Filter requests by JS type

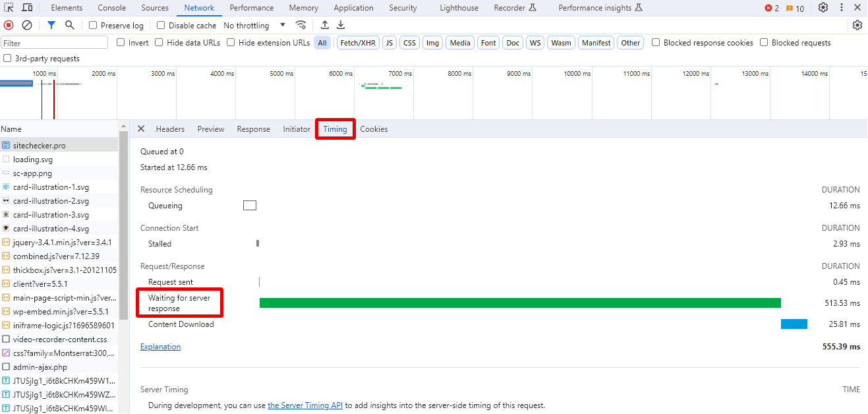[390, 43]
